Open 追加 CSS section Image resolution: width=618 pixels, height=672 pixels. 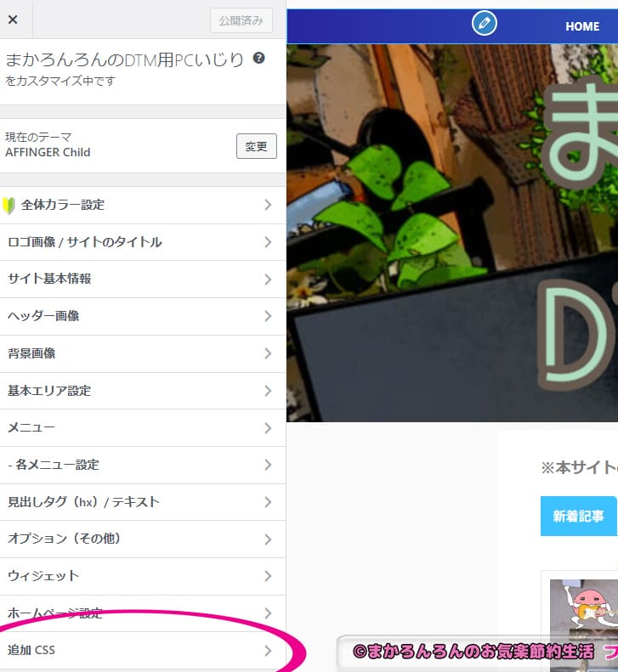pos(143,651)
